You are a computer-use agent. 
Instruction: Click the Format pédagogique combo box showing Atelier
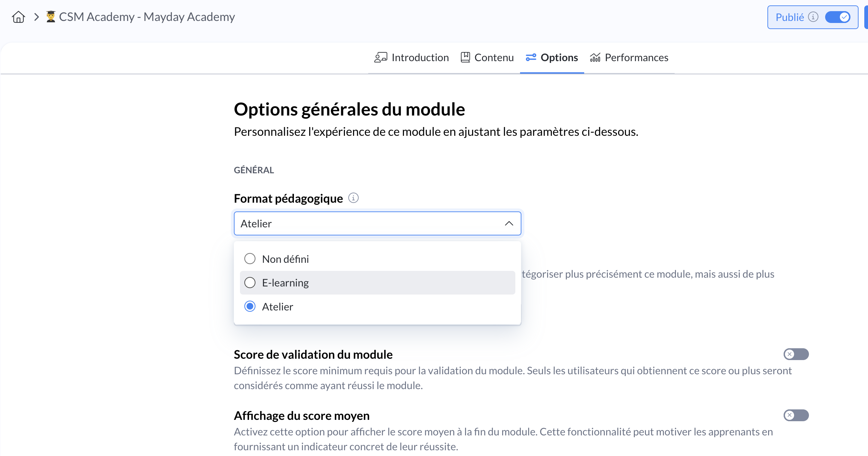pyautogui.click(x=371, y=224)
